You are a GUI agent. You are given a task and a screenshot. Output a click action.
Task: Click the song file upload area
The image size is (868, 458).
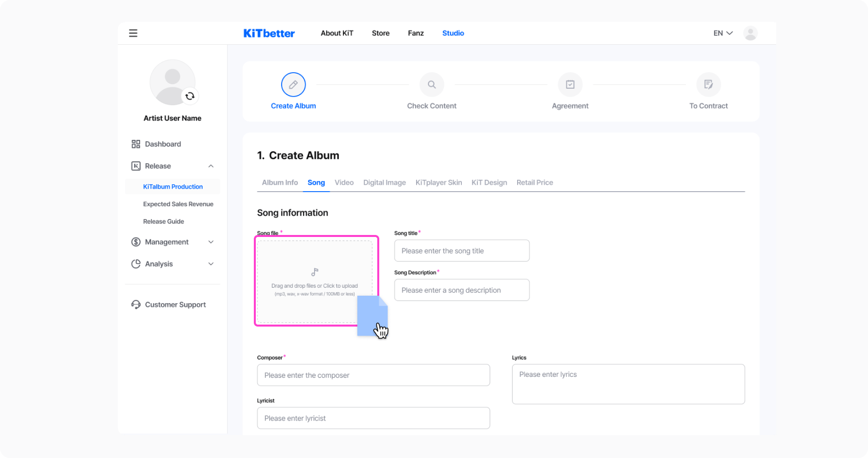pos(315,281)
